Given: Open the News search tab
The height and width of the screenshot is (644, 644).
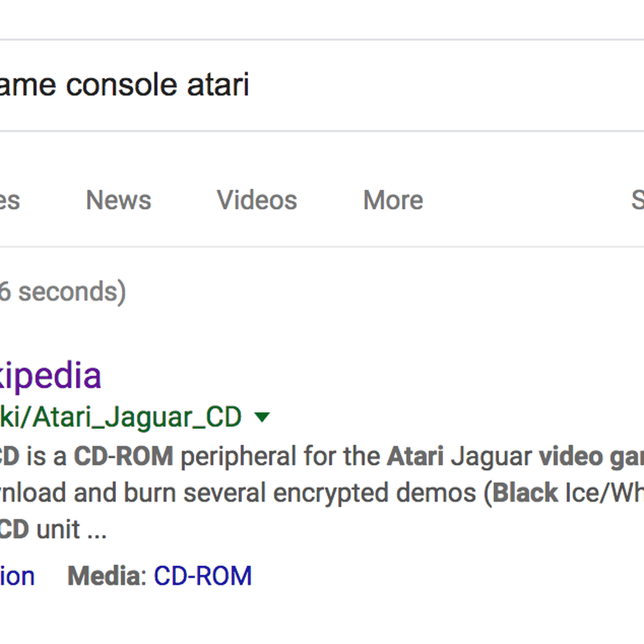Looking at the screenshot, I should tap(118, 200).
